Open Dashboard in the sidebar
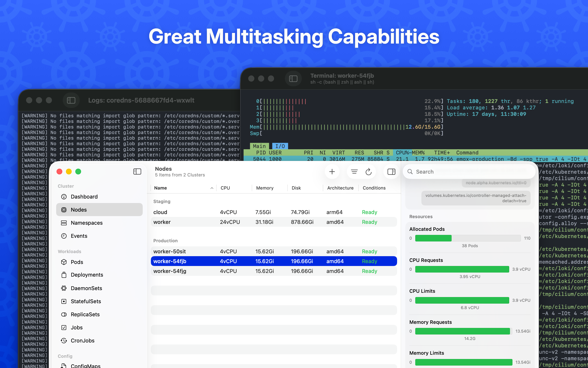588x368 pixels. pos(99,197)
